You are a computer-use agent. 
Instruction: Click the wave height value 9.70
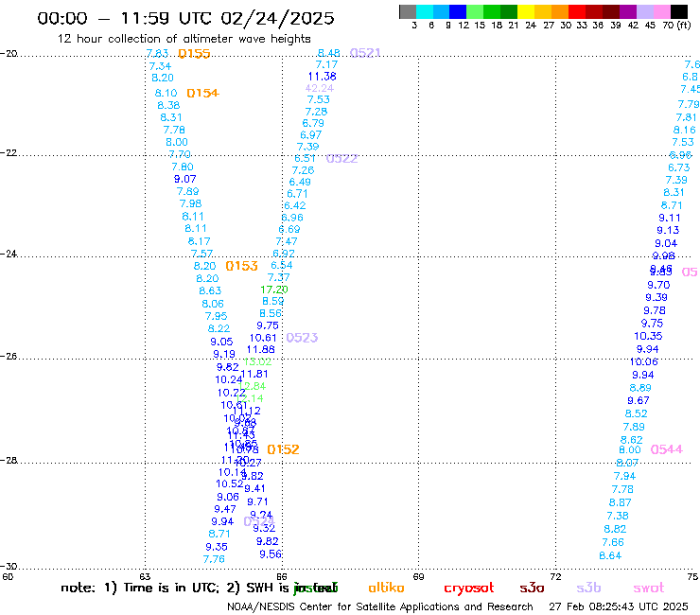(658, 285)
